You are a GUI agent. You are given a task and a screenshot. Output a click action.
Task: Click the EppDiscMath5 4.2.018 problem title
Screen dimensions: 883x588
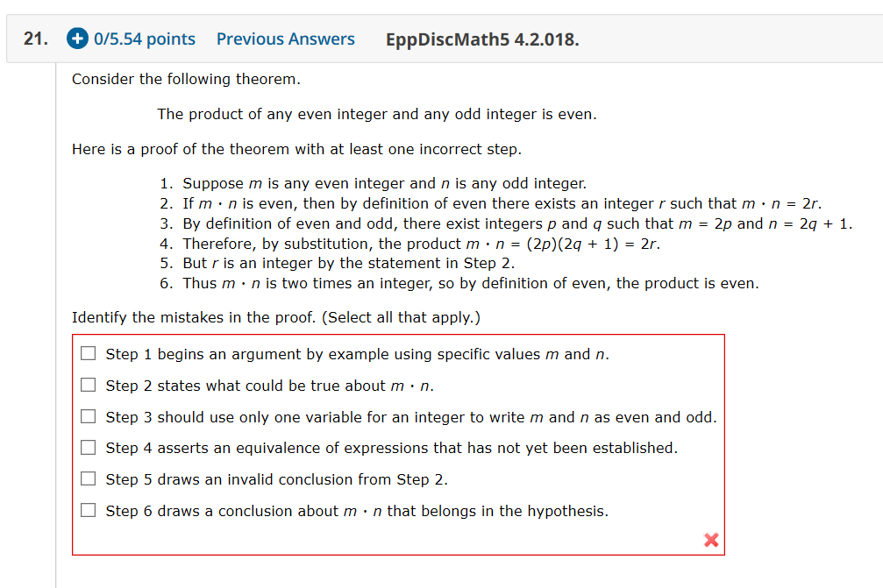(x=482, y=39)
